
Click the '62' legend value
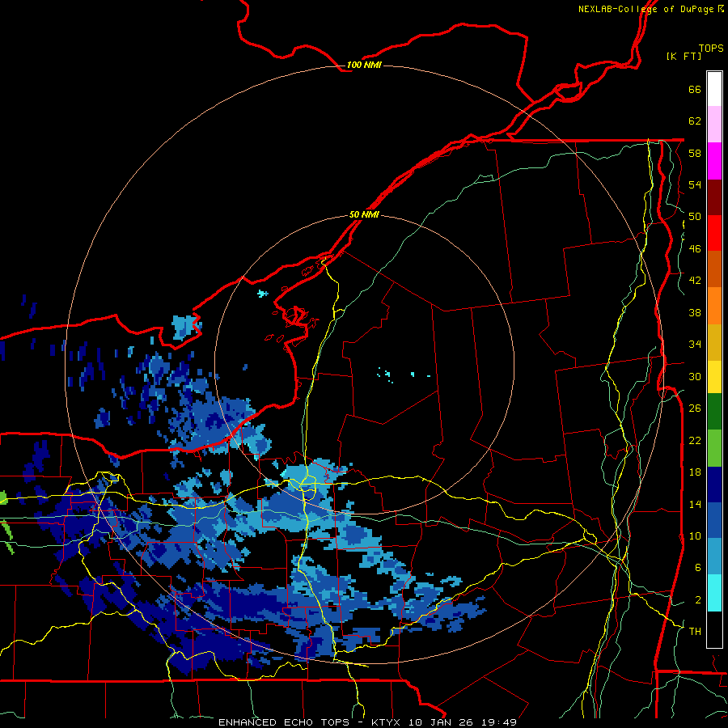coord(695,121)
